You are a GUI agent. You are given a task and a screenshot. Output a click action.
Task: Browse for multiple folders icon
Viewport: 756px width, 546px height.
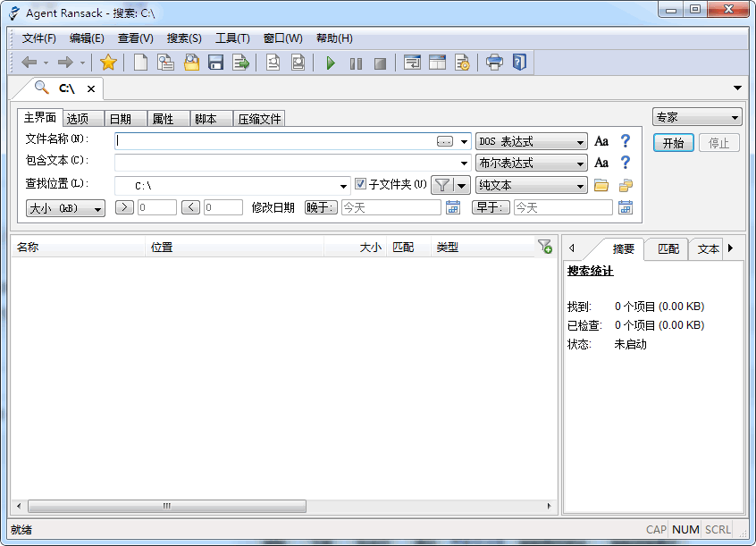coord(626,185)
